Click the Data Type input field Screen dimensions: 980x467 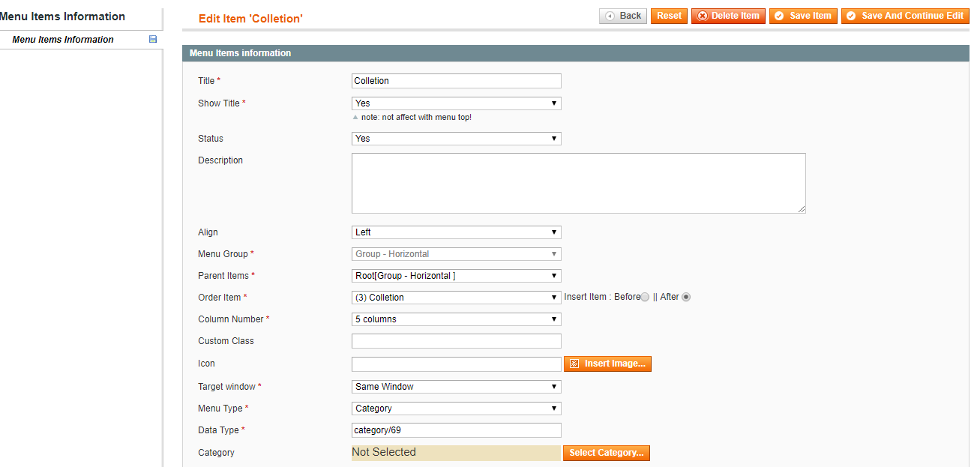457,430
